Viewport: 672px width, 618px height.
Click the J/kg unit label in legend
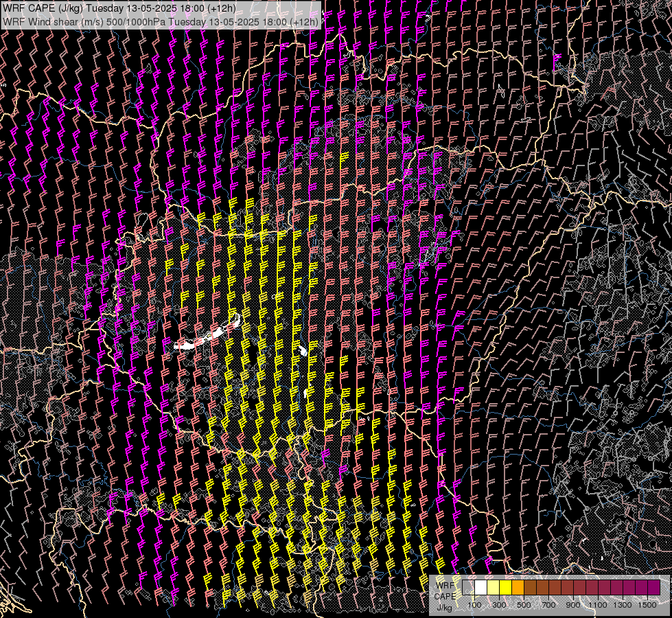point(444,608)
